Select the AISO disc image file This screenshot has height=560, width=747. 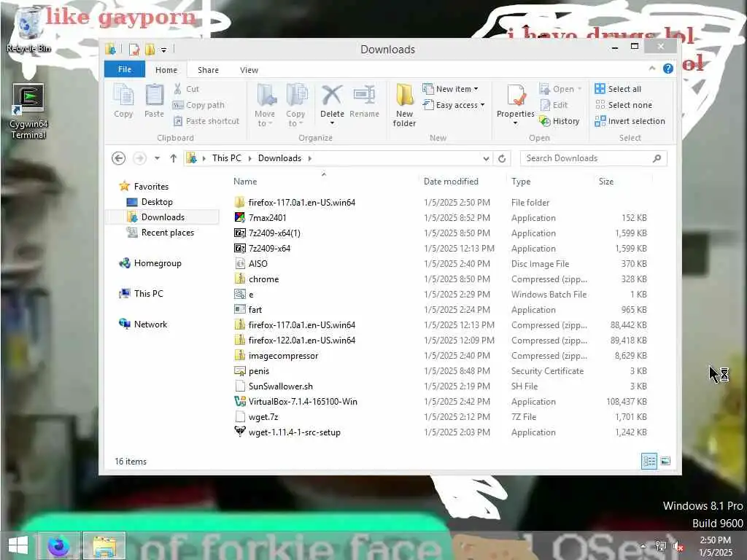[440, 264]
